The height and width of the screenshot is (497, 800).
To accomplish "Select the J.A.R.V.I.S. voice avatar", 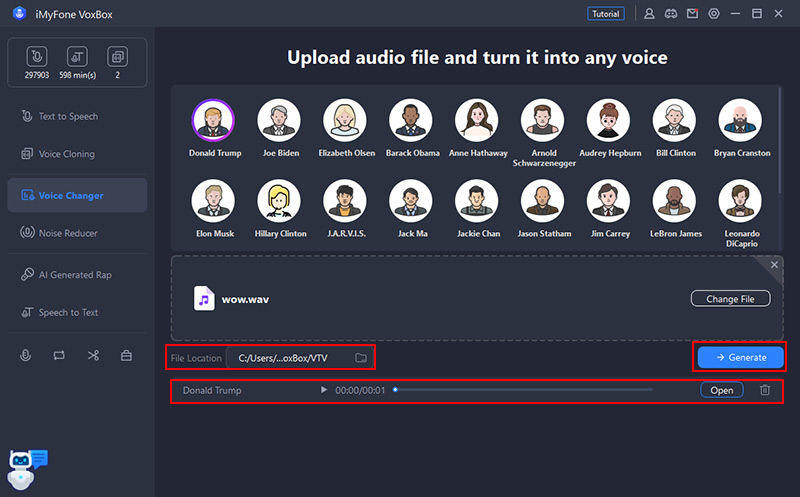I will point(345,201).
